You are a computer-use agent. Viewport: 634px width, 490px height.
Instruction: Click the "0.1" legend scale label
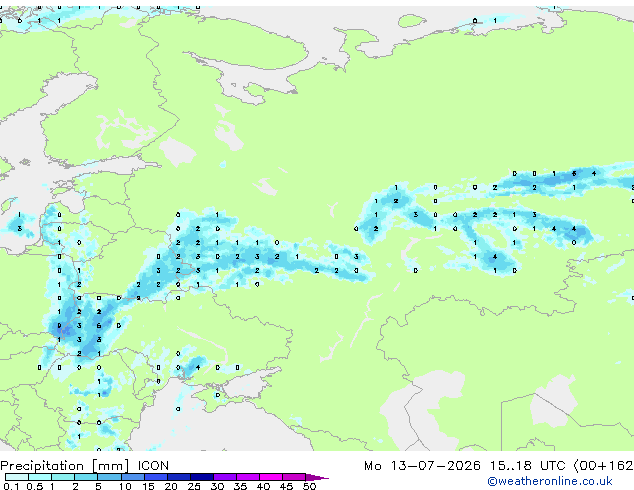click(x=11, y=486)
